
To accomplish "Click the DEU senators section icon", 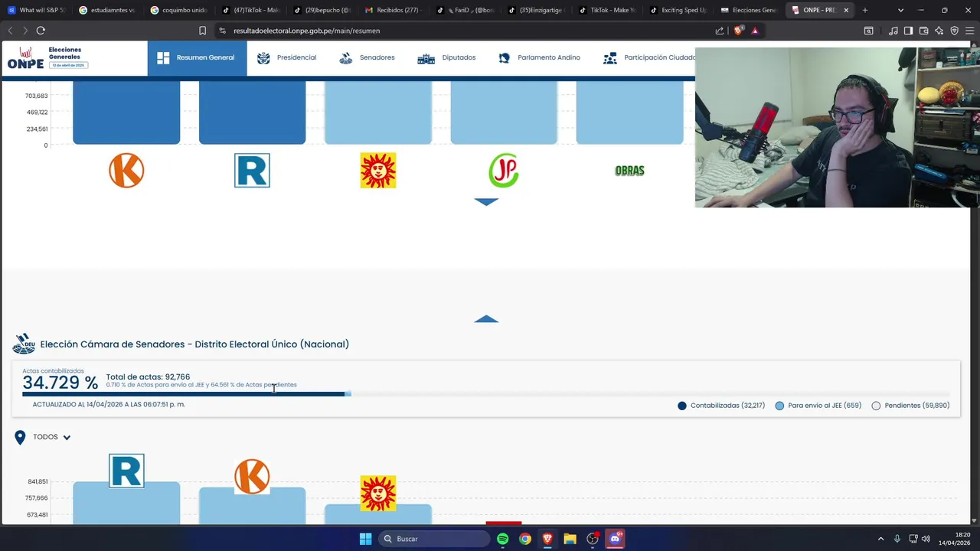I will [x=24, y=344].
